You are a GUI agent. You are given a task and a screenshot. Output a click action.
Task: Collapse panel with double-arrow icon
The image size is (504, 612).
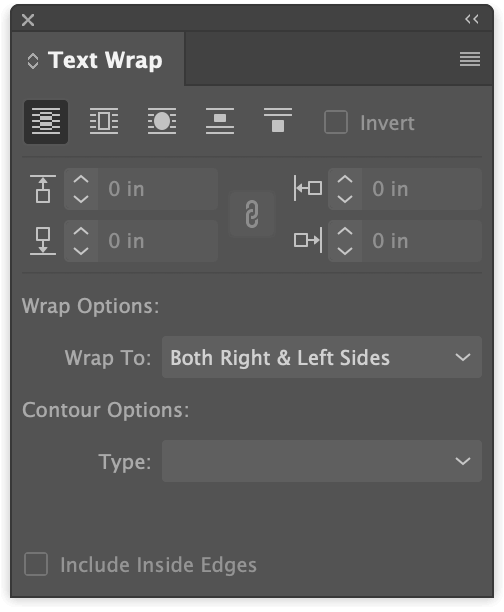[x=472, y=19]
